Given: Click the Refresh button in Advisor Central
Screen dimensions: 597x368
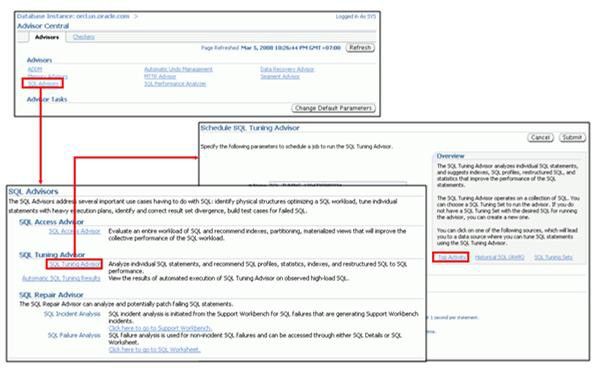Looking at the screenshot, I should pyautogui.click(x=360, y=48).
